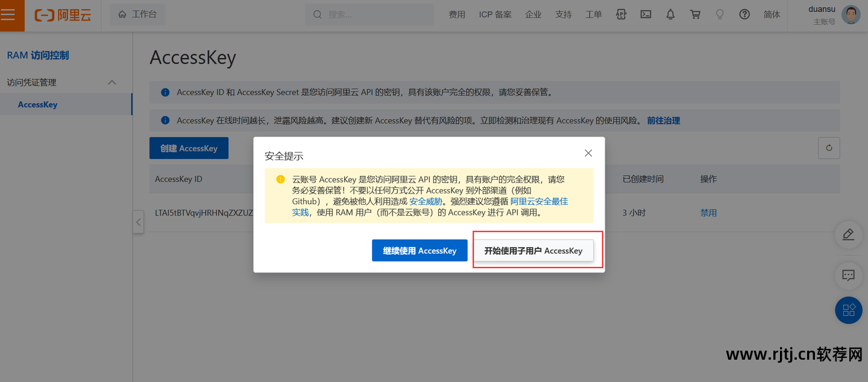Launch the Cloud Shell terminal icon

pos(646,14)
